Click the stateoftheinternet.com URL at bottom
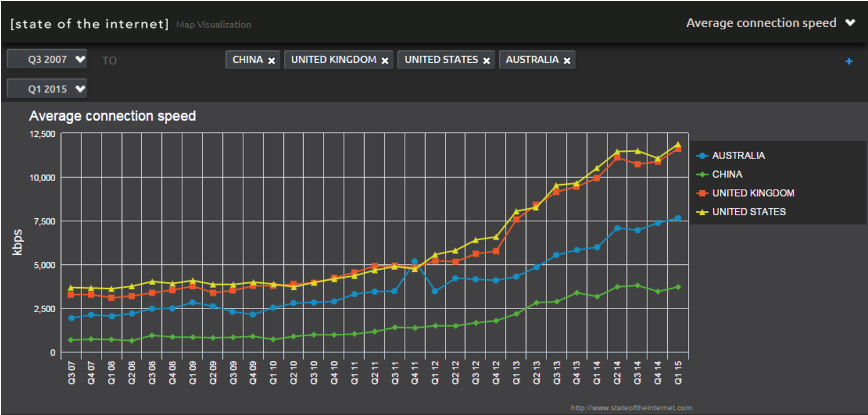The height and width of the screenshot is (415, 868). (631, 408)
